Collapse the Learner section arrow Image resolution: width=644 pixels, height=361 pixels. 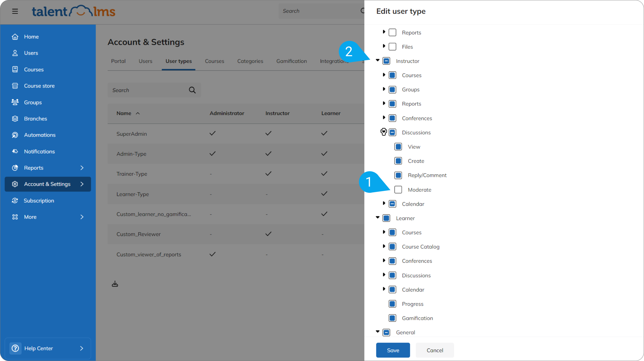click(378, 217)
